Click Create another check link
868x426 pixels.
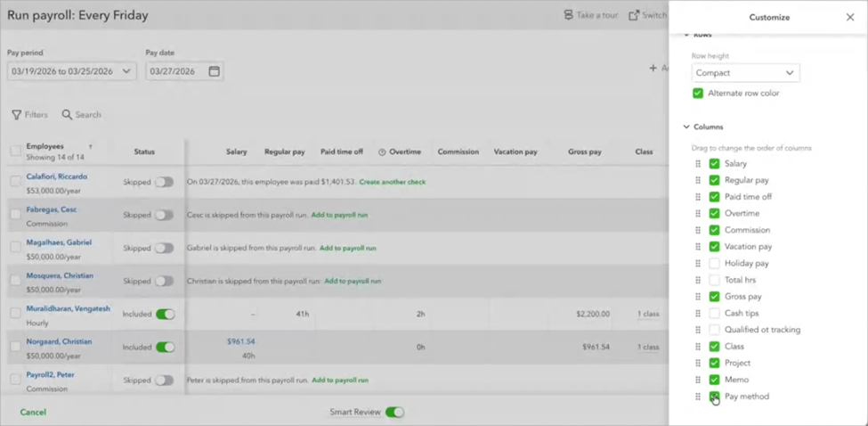(392, 182)
